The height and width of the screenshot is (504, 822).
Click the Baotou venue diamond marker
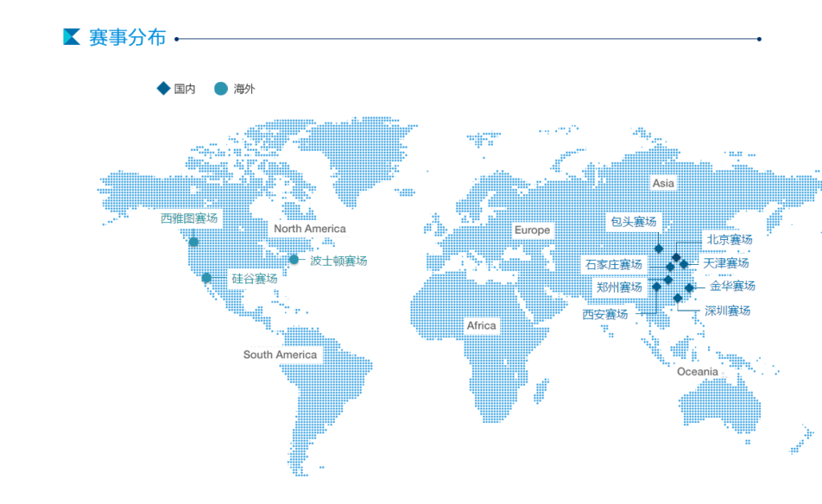pos(658,249)
